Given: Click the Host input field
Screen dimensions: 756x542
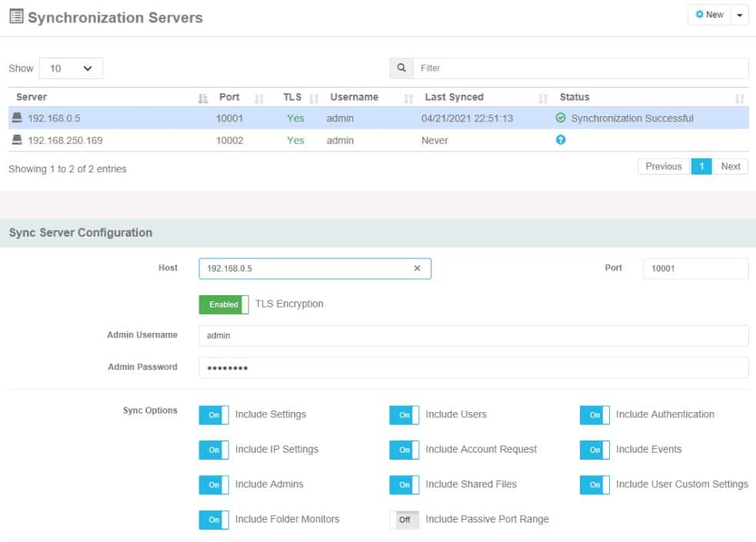Looking at the screenshot, I should [315, 268].
